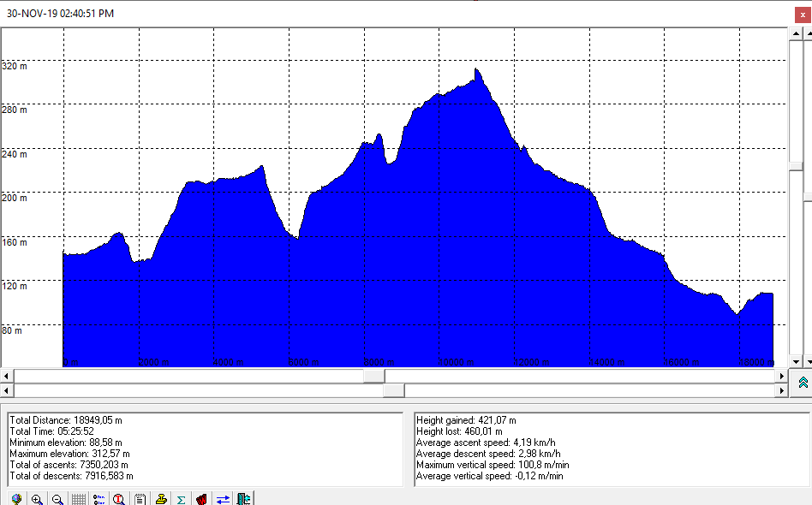Image resolution: width=812 pixels, height=505 pixels.
Task: Click up arrow of the chart's vertical scrollbar
Action: click(797, 33)
